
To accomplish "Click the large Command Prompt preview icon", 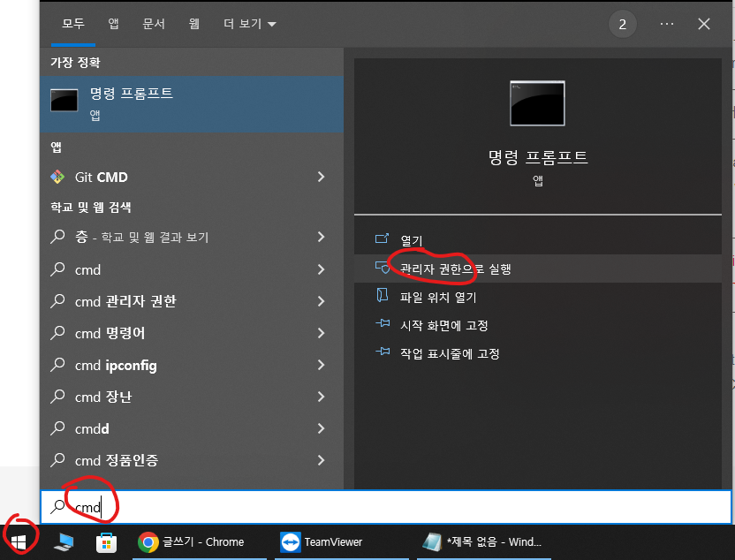I will 538,103.
